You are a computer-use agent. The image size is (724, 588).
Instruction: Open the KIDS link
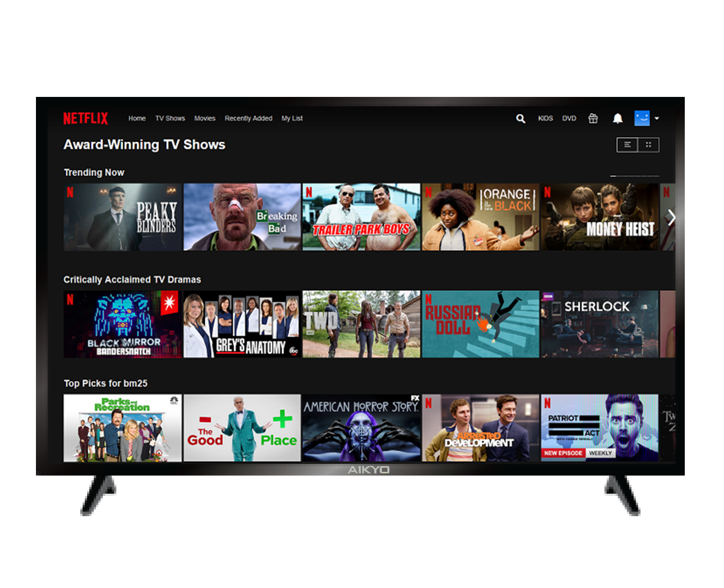(x=545, y=118)
